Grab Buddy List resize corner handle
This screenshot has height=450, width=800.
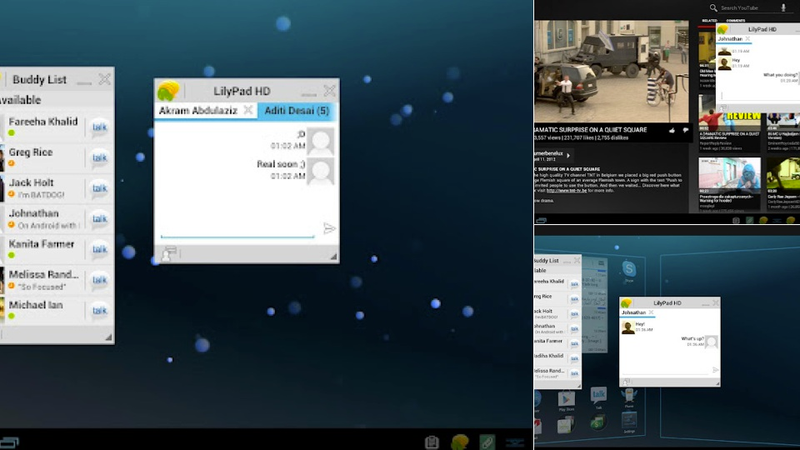108,337
